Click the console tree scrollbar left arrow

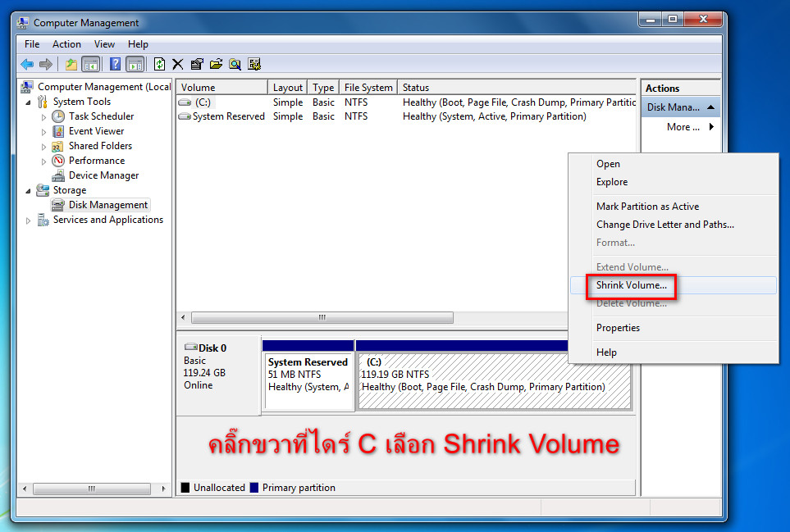coord(25,489)
